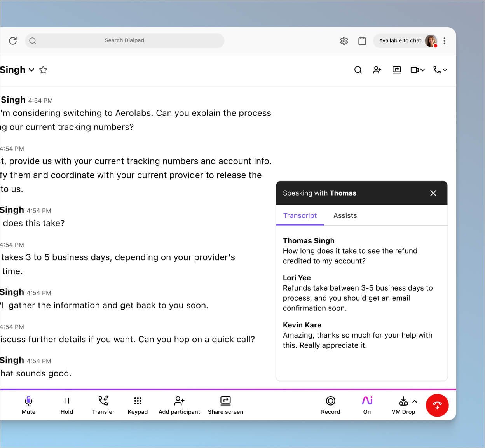The image size is (485, 448).
Task: Expand the phone call options chevron
Action: pyautogui.click(x=445, y=70)
